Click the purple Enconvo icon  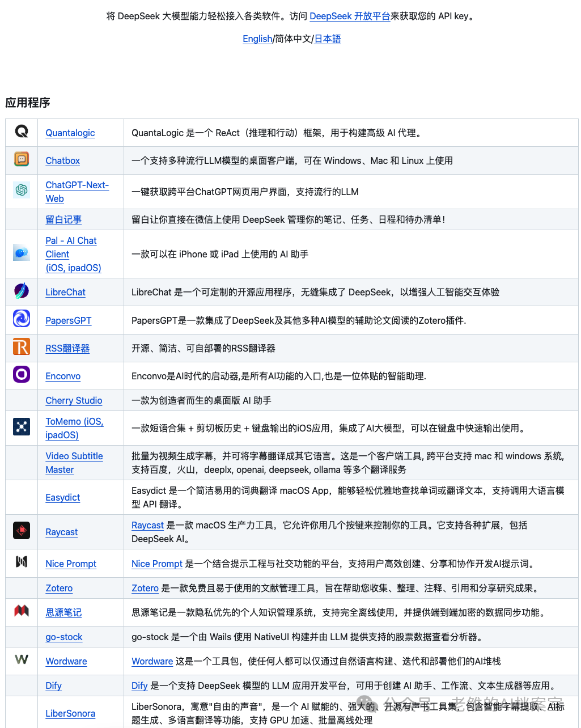(x=22, y=374)
